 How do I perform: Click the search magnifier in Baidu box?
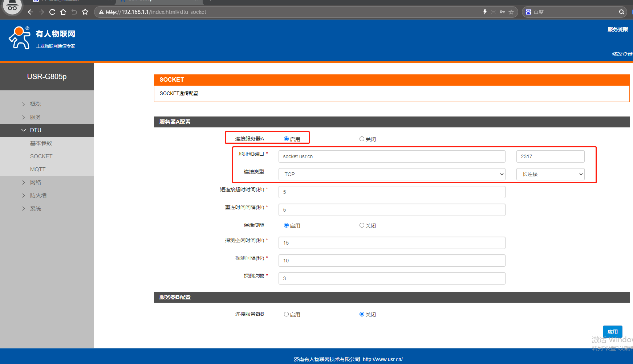click(x=621, y=12)
